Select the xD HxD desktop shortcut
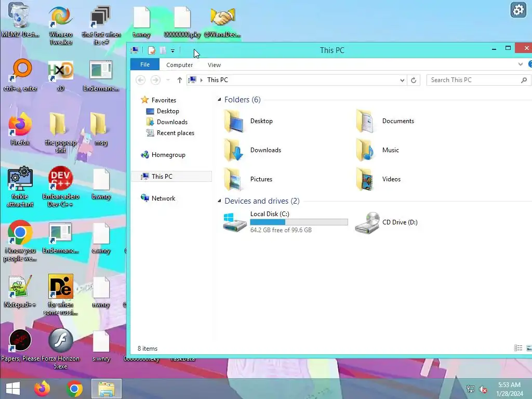 (60, 75)
